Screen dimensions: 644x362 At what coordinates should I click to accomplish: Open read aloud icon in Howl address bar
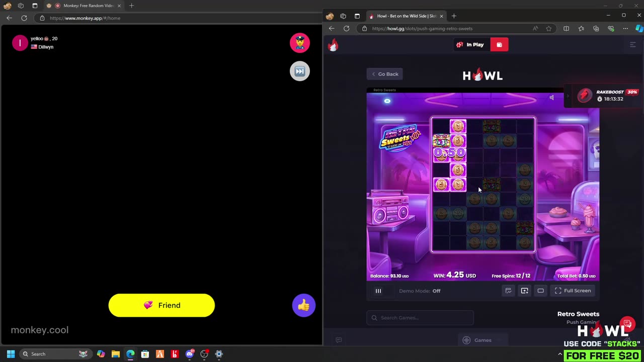[x=535, y=29]
